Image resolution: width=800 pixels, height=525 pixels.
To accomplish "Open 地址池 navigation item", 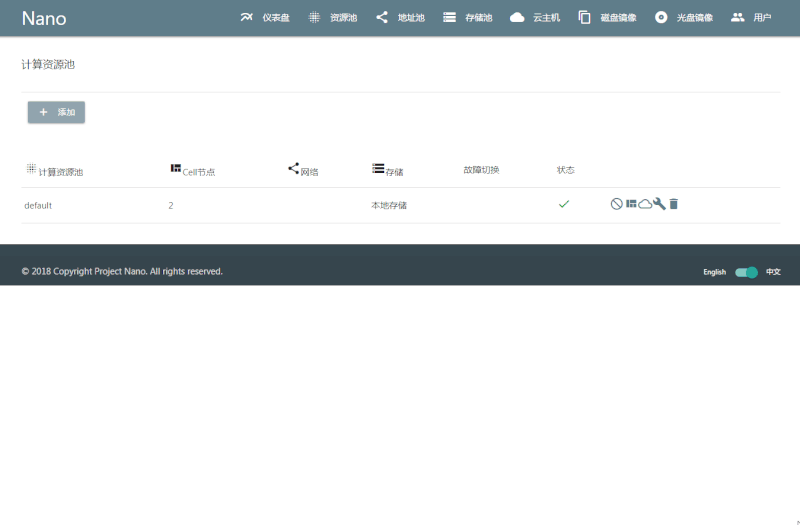I will 400,17.
